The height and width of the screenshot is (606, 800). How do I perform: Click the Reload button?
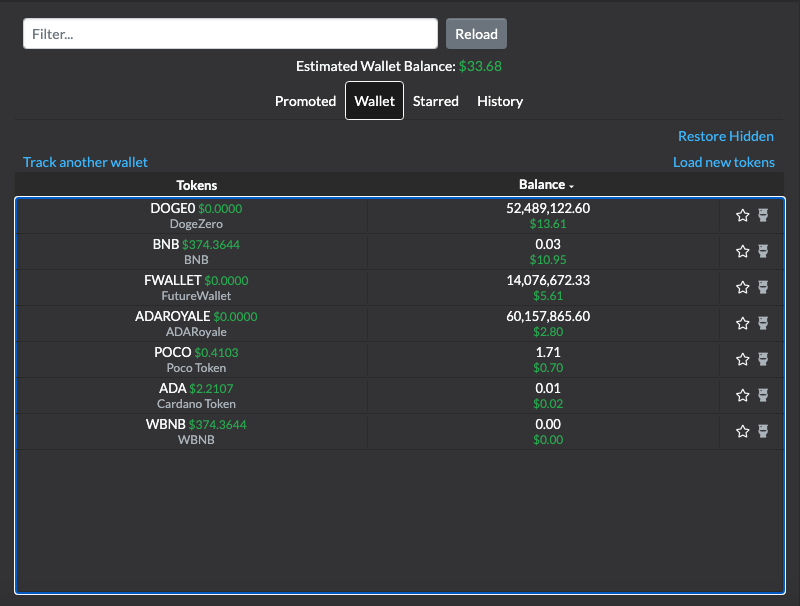click(x=476, y=34)
